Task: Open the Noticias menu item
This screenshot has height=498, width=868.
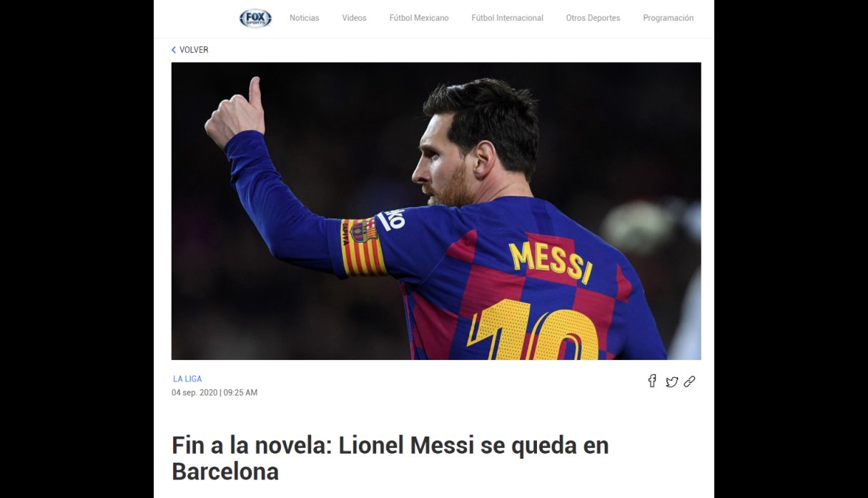Action: click(305, 18)
